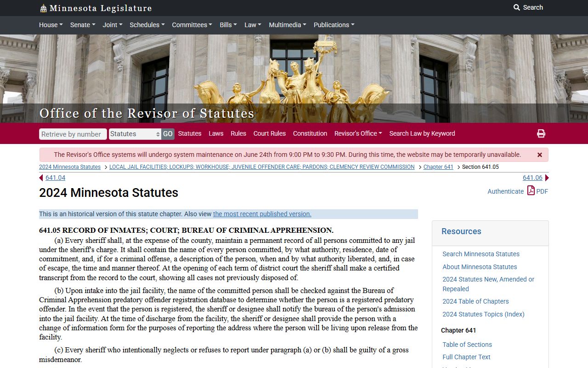Click the right arrow beside 641.06

(x=547, y=178)
